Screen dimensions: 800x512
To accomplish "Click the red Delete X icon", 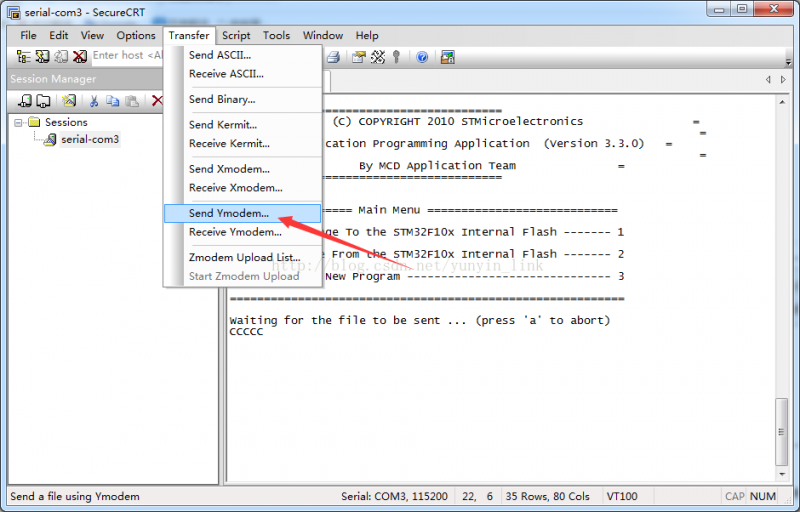I will [157, 101].
